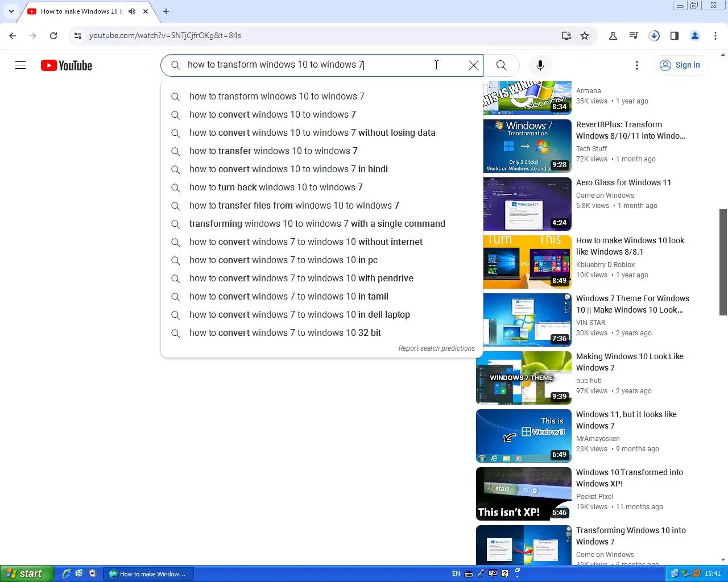Reload the YouTube page
This screenshot has width=728, height=582.
point(53,35)
